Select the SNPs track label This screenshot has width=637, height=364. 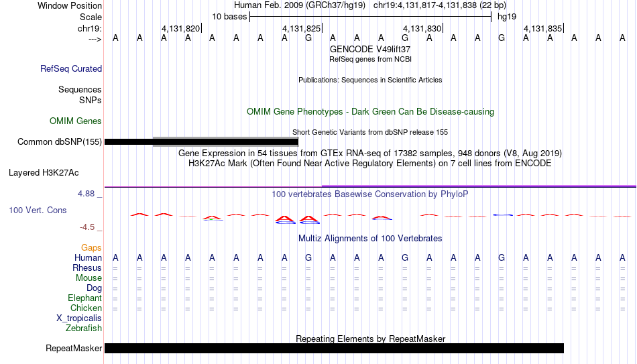pyautogui.click(x=91, y=100)
